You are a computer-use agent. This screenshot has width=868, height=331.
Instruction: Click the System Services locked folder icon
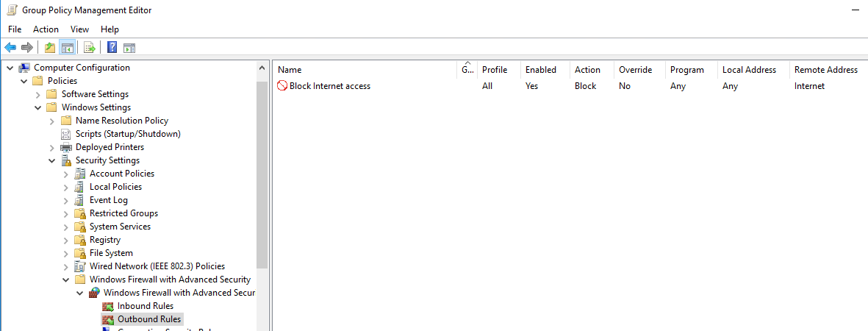pos(79,227)
